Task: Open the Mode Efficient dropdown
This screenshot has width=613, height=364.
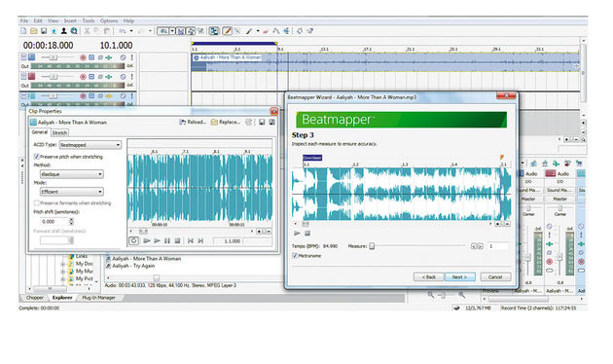Action: [x=72, y=192]
